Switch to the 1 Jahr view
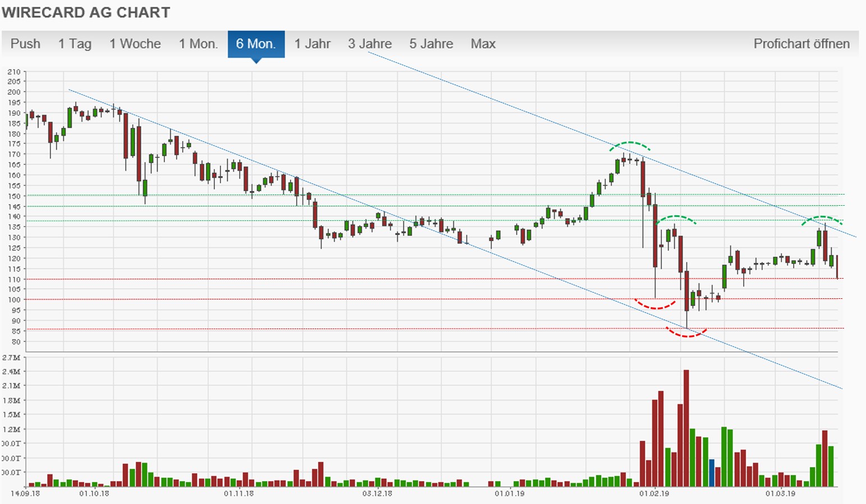Viewport: 866px width, 504px height. tap(313, 44)
